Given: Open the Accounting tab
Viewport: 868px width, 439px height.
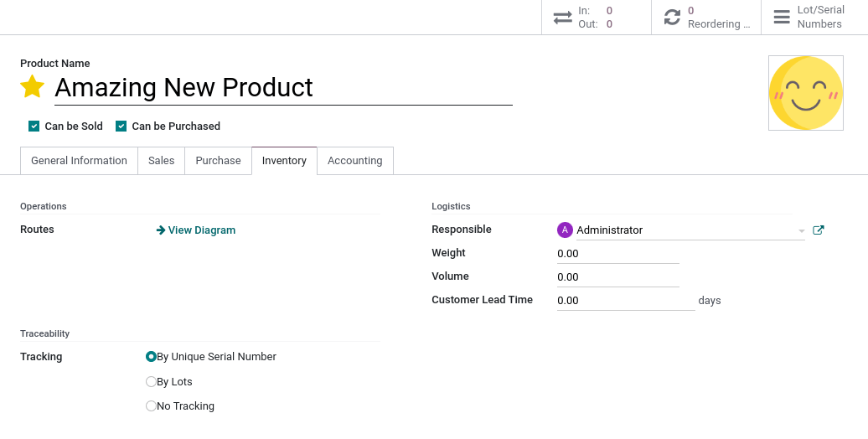Looking at the screenshot, I should click(354, 161).
